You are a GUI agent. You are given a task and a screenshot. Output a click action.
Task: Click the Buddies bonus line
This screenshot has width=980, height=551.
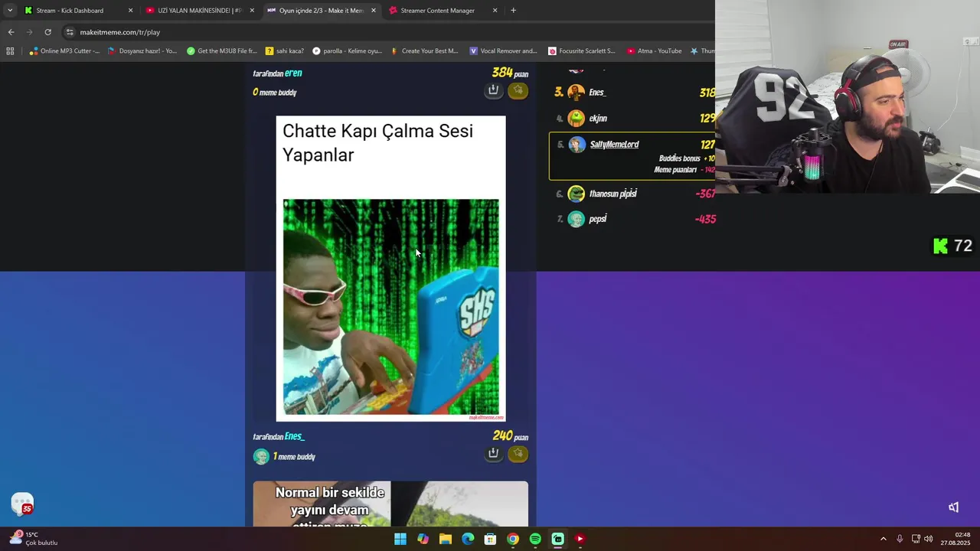686,158
